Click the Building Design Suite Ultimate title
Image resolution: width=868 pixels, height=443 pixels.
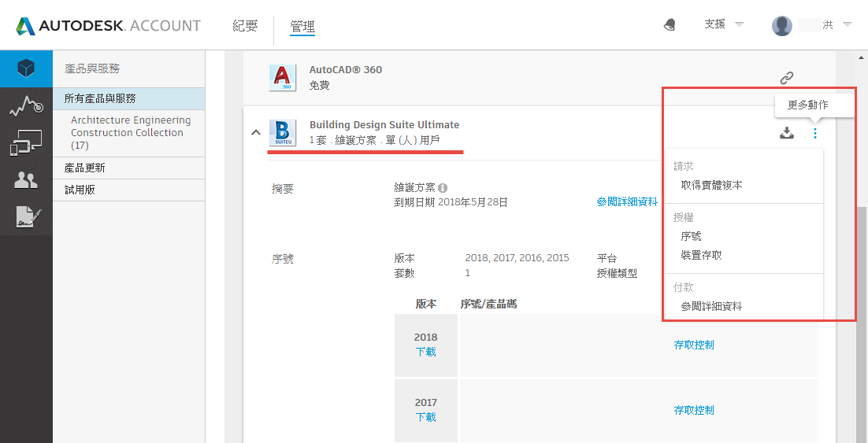click(384, 125)
